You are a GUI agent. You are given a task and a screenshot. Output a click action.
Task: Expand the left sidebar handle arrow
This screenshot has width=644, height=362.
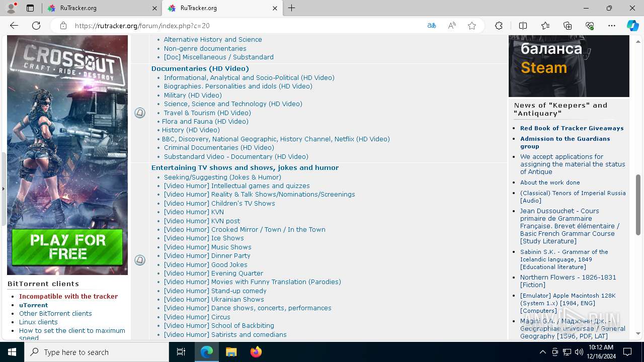coord(3,189)
